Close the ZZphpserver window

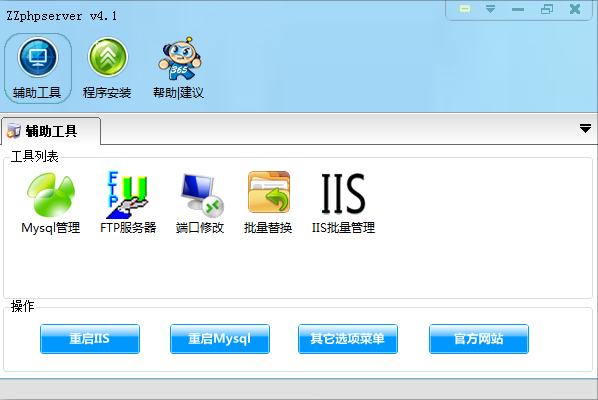point(575,9)
